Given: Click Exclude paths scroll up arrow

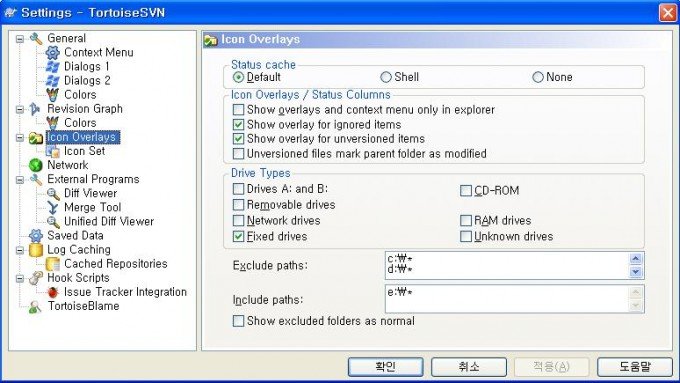Looking at the screenshot, I should 636,259.
